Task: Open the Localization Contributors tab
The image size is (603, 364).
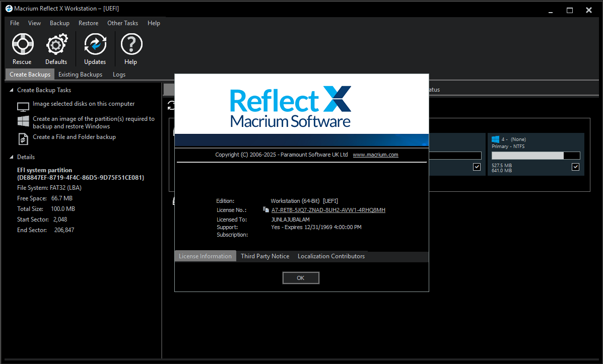Action: (331, 256)
